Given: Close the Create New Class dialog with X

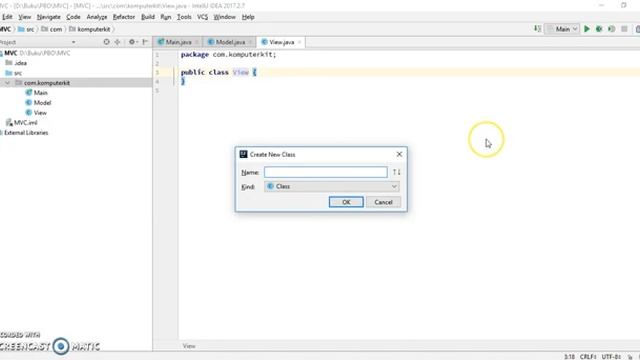Looking at the screenshot, I should point(399,154).
